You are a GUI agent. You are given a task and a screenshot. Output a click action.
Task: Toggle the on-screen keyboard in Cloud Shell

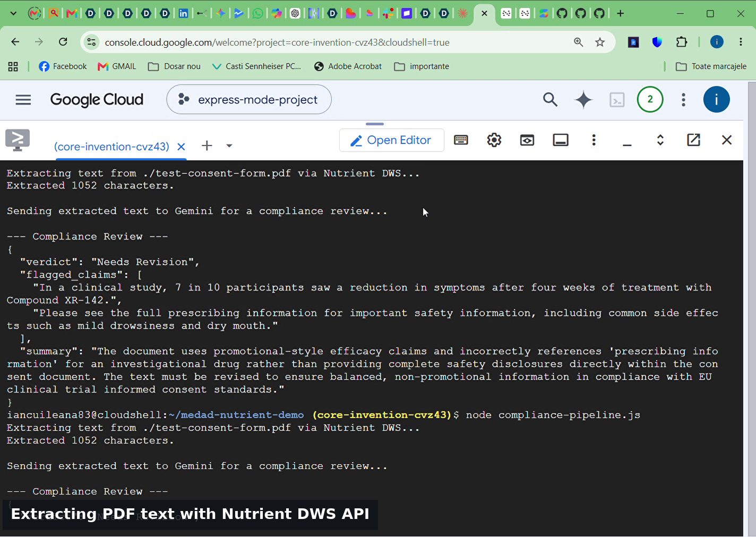pyautogui.click(x=461, y=140)
